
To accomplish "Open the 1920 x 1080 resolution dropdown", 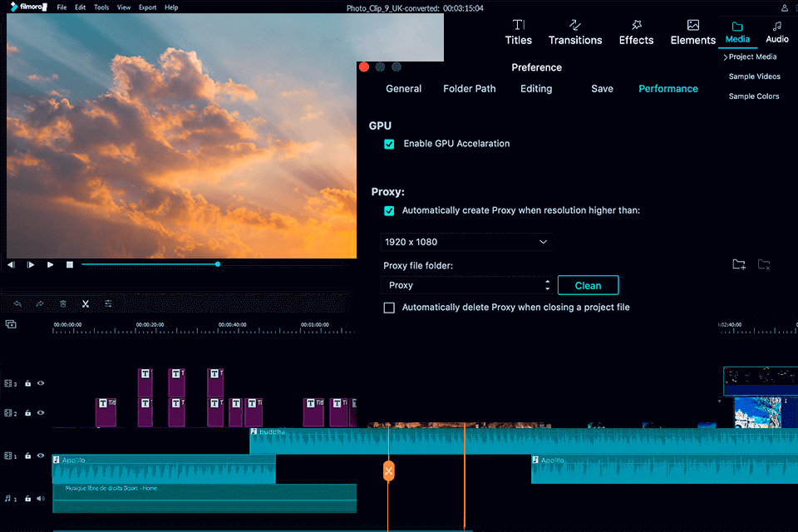I will 466,242.
